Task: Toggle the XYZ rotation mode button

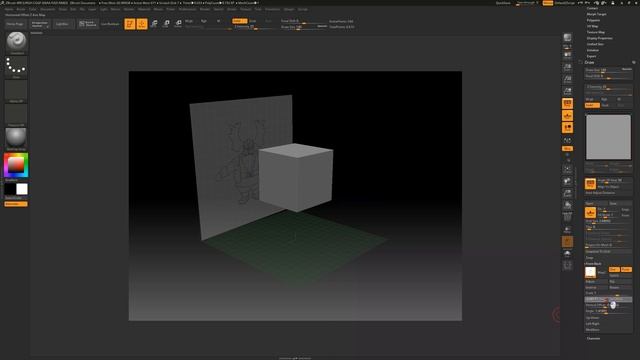Action: [567, 149]
